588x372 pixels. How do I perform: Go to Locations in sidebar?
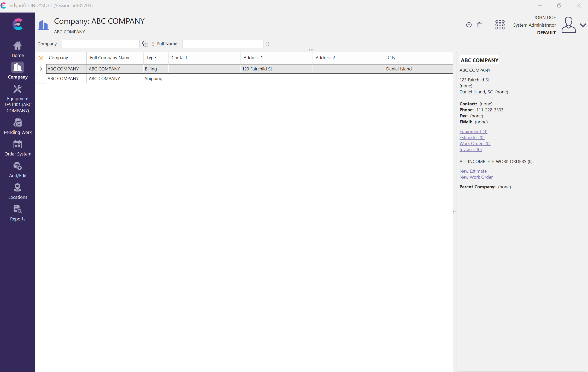17,191
